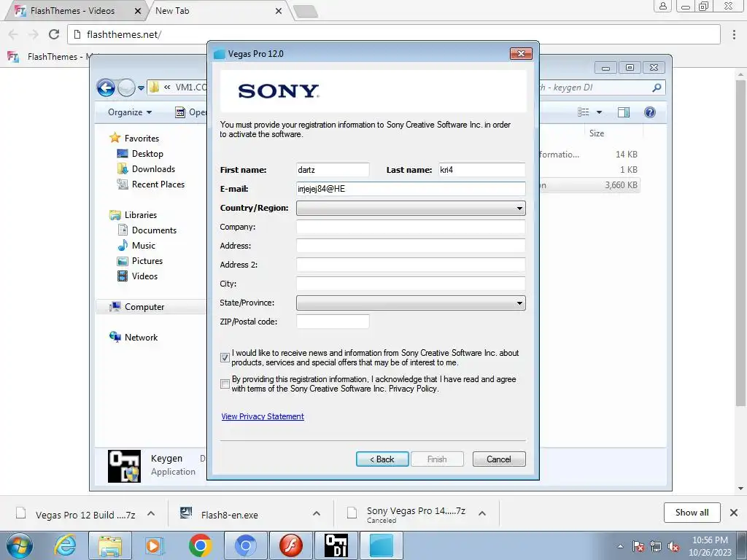Screen dimensions: 747x560
Task: Expand options for Flash8-en.exe download
Action: [317, 513]
